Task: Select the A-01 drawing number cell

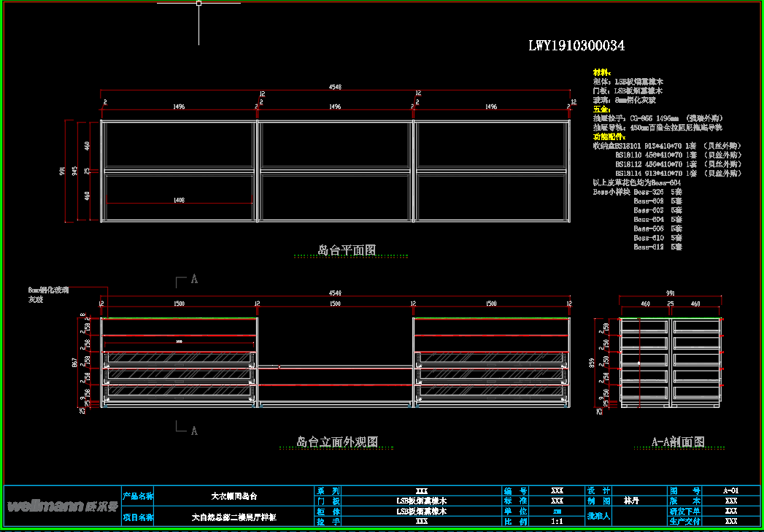Action: coord(730,491)
